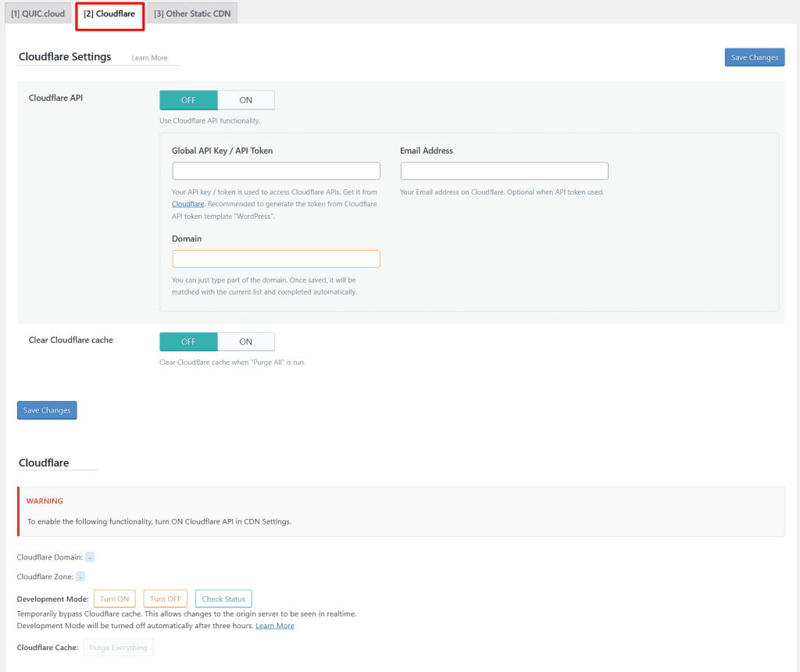
Task: Click the top Save Changes button
Action: pos(753,56)
